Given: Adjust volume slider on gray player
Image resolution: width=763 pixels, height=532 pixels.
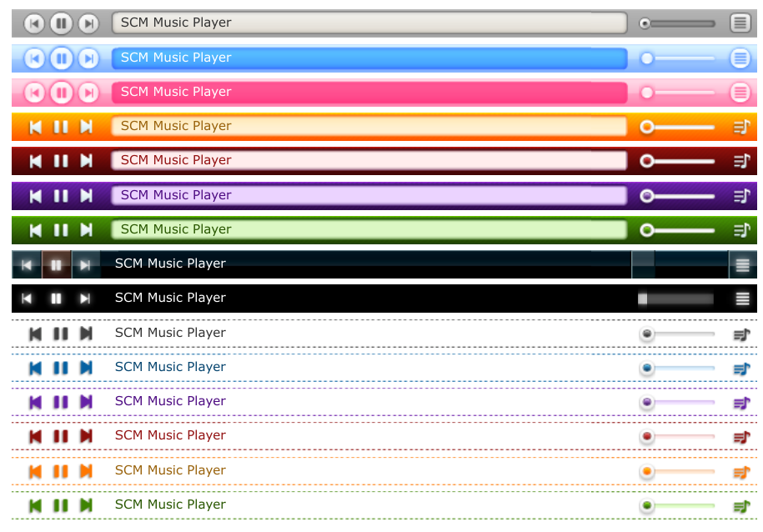Looking at the screenshot, I should (x=677, y=23).
